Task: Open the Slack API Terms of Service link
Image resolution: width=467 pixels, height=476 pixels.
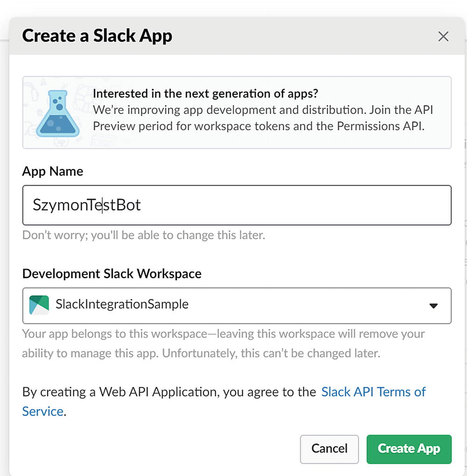Action: [x=373, y=391]
